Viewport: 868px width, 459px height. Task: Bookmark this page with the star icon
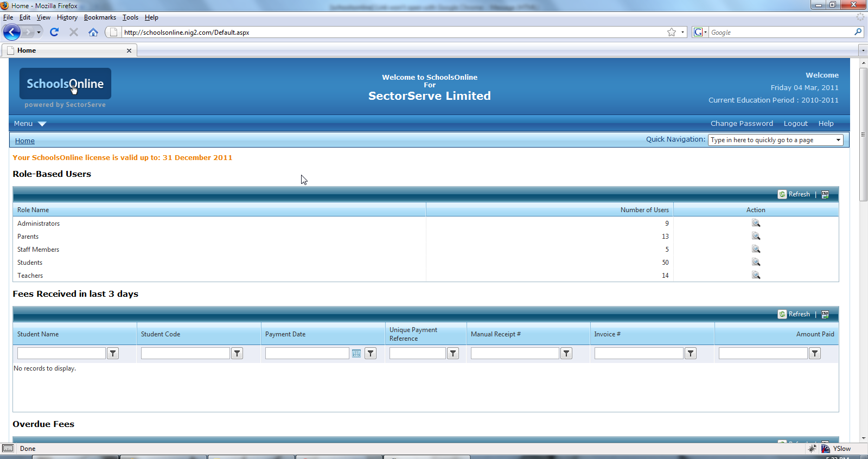point(672,32)
